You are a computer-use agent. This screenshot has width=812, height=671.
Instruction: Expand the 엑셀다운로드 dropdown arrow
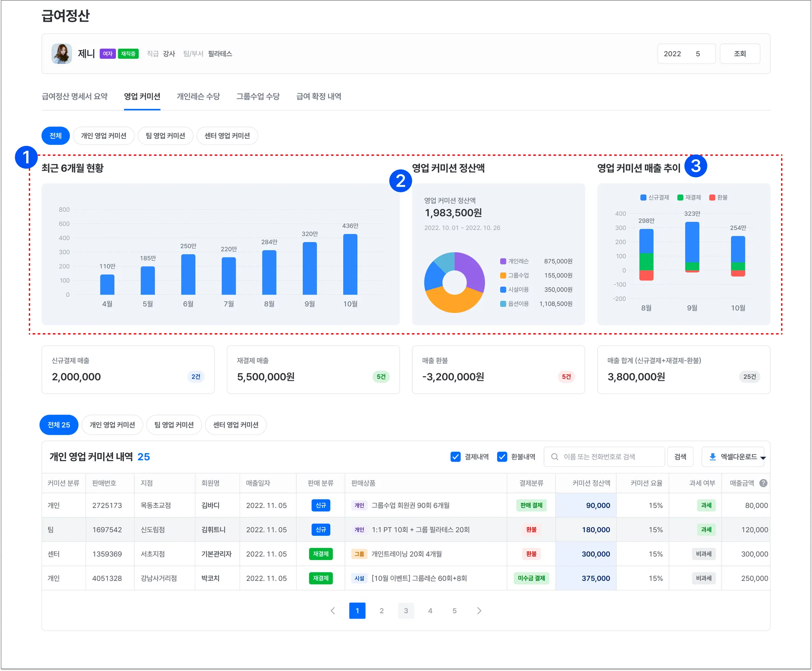[x=763, y=458]
